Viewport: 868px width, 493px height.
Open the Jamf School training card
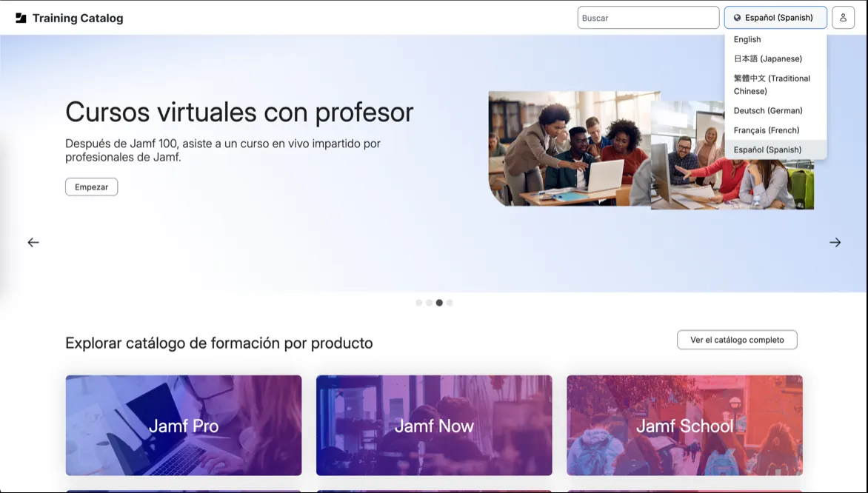click(x=684, y=425)
